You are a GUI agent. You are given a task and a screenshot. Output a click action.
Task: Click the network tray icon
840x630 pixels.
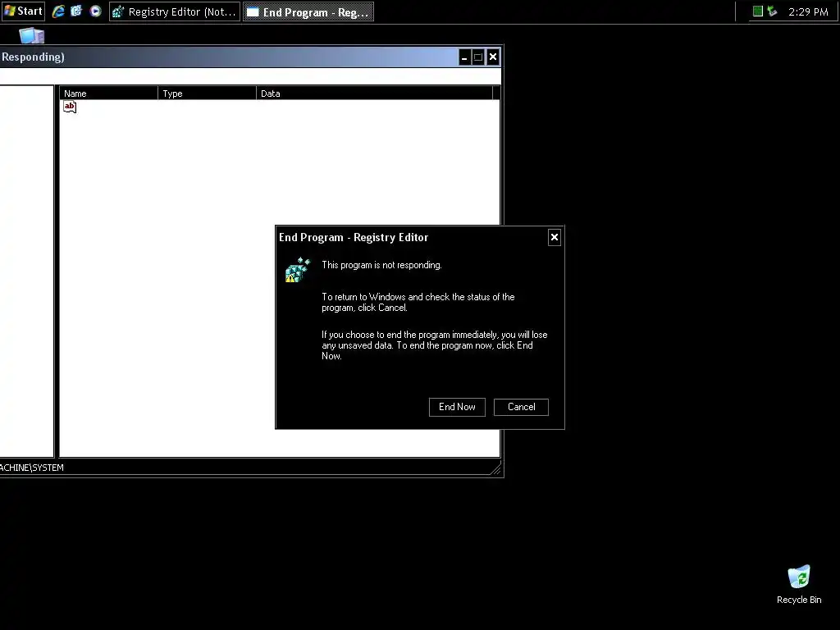(x=772, y=11)
